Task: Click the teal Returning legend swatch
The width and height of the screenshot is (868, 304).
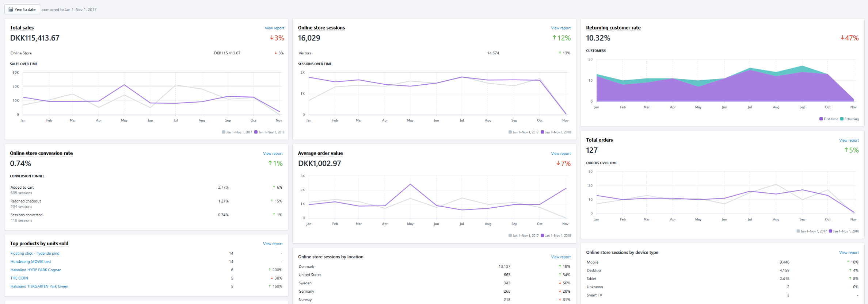Action: tap(842, 119)
